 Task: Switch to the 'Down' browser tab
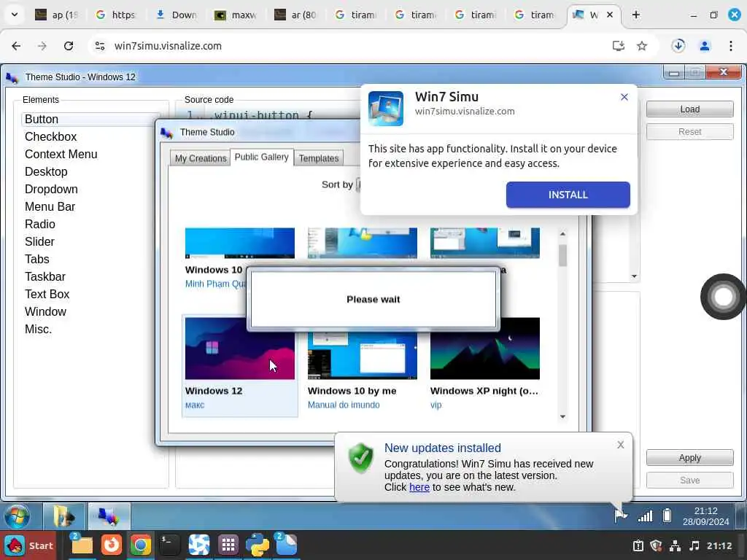coord(177,15)
